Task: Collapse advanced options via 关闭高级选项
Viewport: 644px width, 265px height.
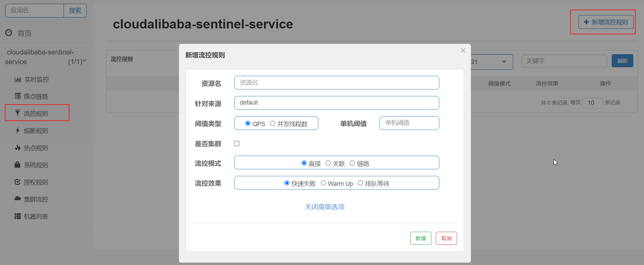Action: pos(325,207)
